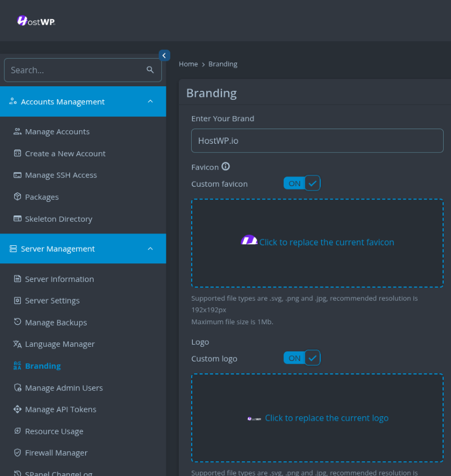Viewport: 451px width, 476px height.
Task: Open the Branding menu item
Action: [42, 365]
